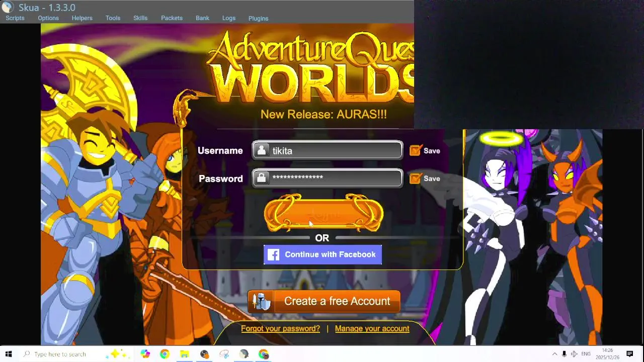Click Continue with Facebook

pos(323,254)
